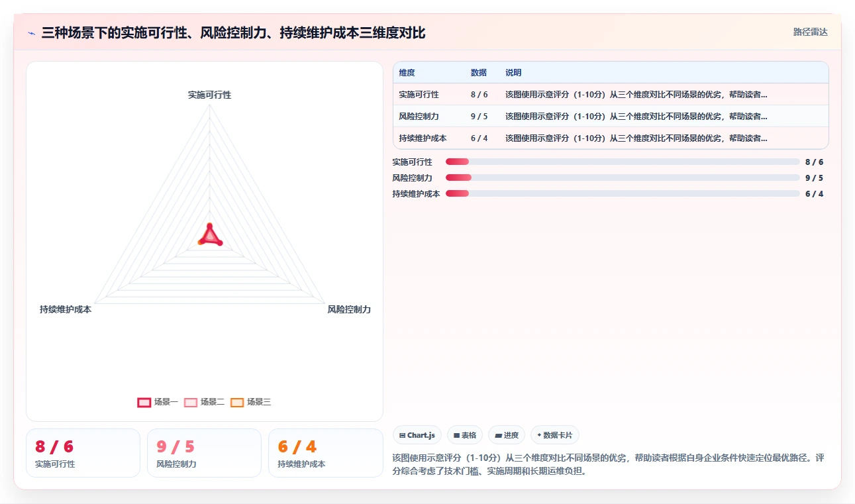The width and height of the screenshot is (855, 504).
Task: Click the 持续维护成本 radar axis label
Action: click(66, 309)
